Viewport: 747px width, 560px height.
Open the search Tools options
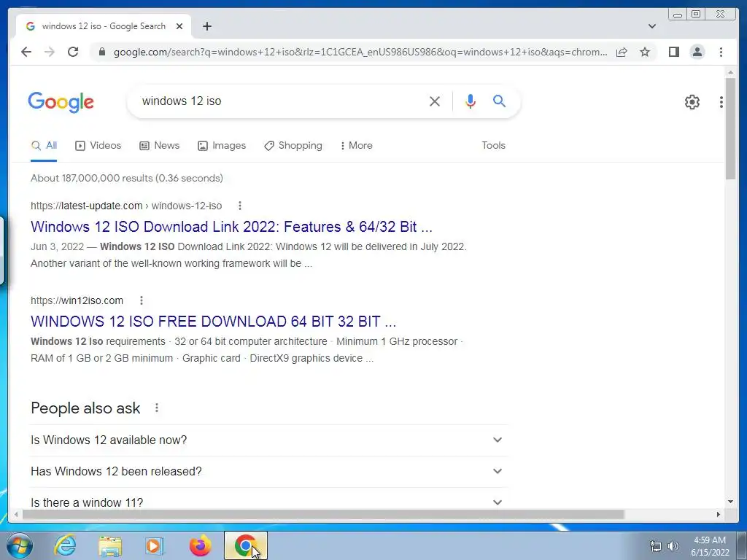493,146
